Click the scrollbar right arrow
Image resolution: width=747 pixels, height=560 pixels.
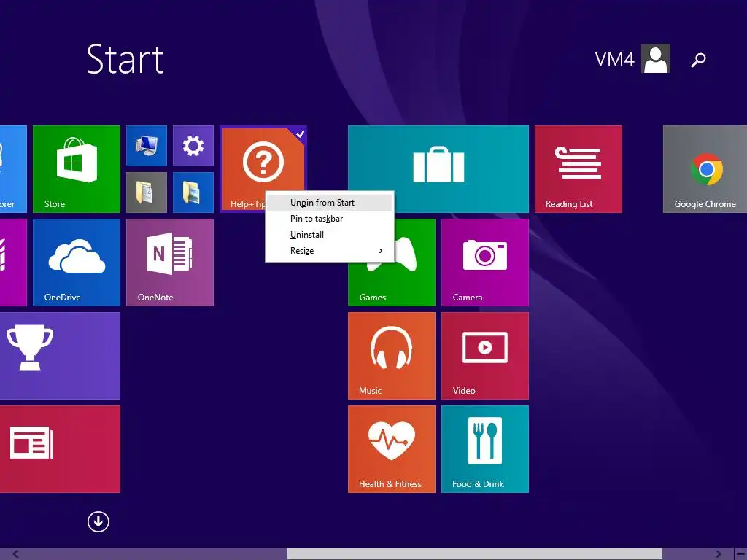click(x=719, y=554)
